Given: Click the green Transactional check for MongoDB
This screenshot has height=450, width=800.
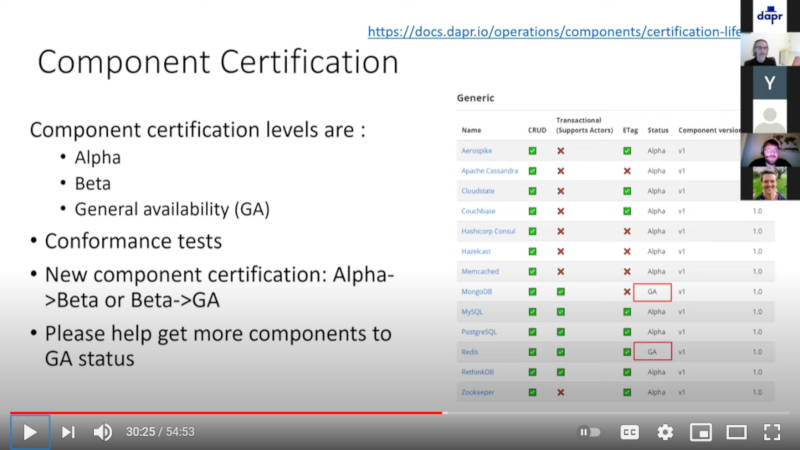Looking at the screenshot, I should [561, 292].
